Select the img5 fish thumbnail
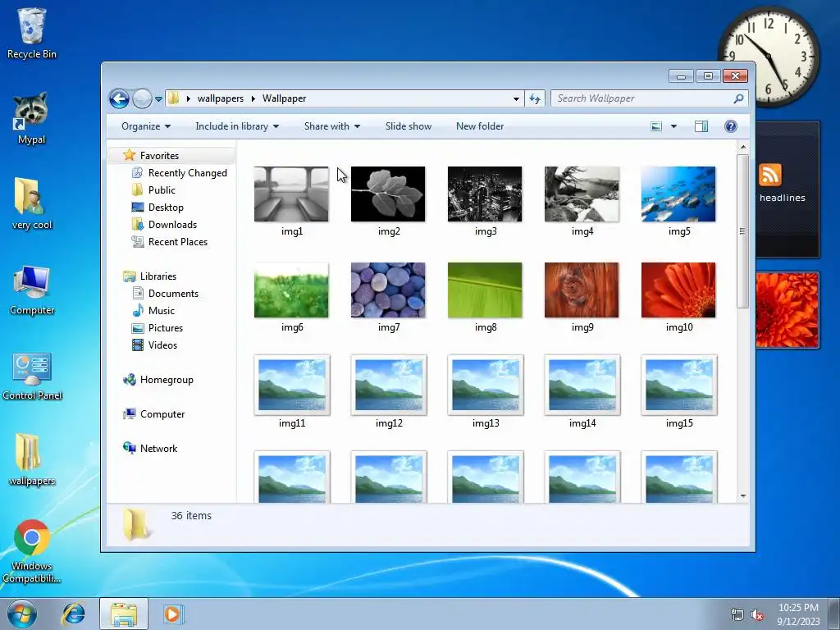 click(x=678, y=194)
